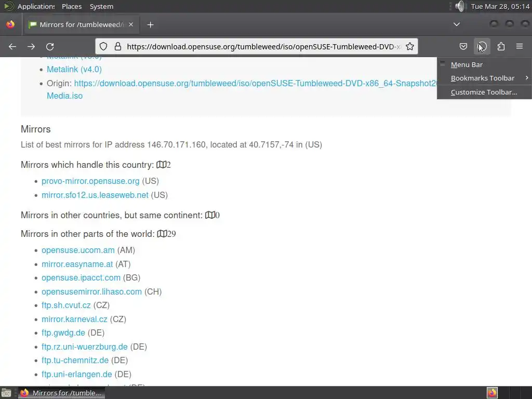Screen dimensions: 532x399
Task: Click the Firefox icon in bottom-right panel
Action: [x=492, y=393]
